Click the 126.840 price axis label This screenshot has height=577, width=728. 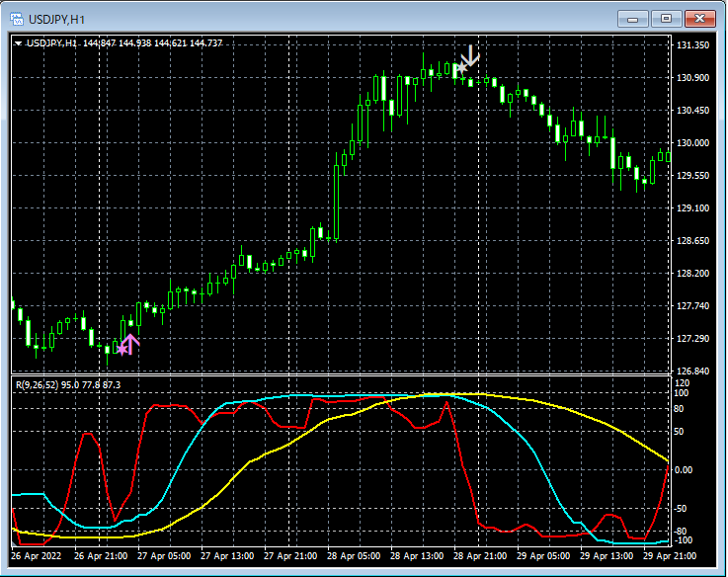[693, 371]
